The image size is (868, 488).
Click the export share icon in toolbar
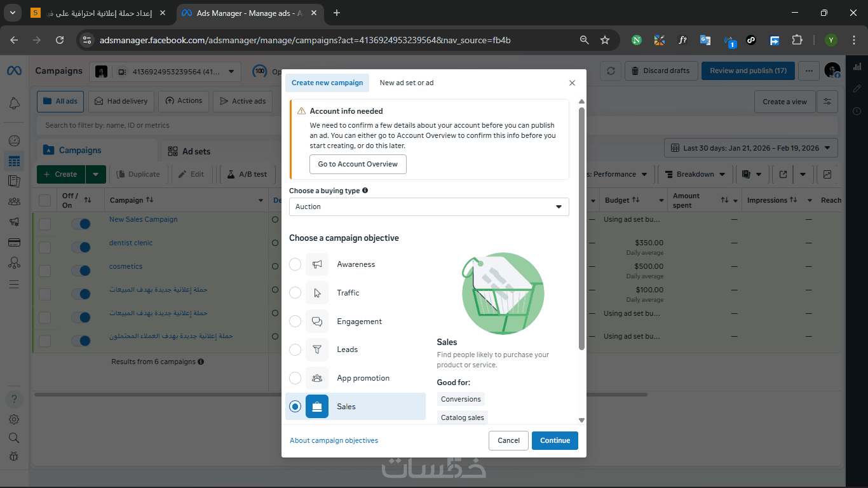783,174
